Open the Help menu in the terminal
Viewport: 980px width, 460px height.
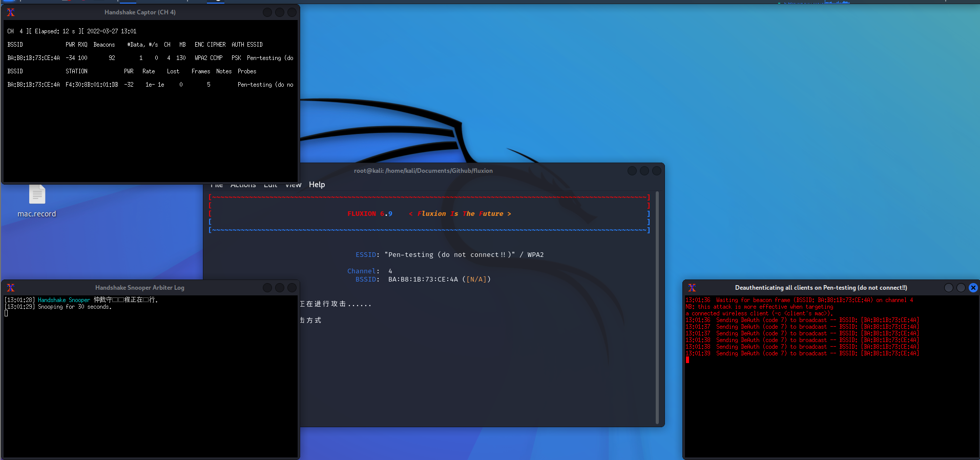click(x=317, y=185)
